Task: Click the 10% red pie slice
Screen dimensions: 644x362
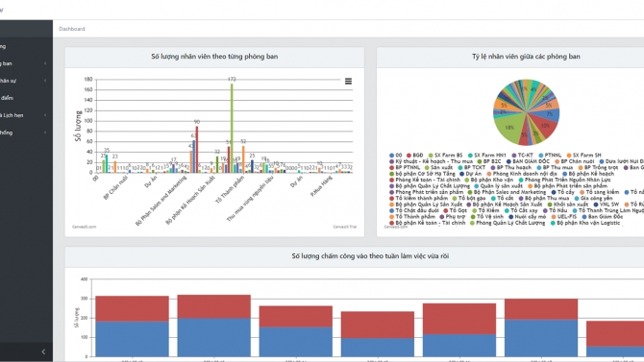Action: (x=544, y=126)
